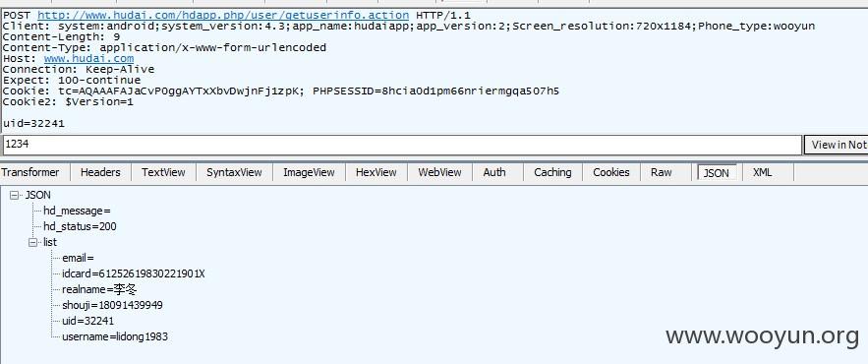The height and width of the screenshot is (364, 868).
Task: Click the Cookie2: $Version=1 line
Action: [68, 102]
